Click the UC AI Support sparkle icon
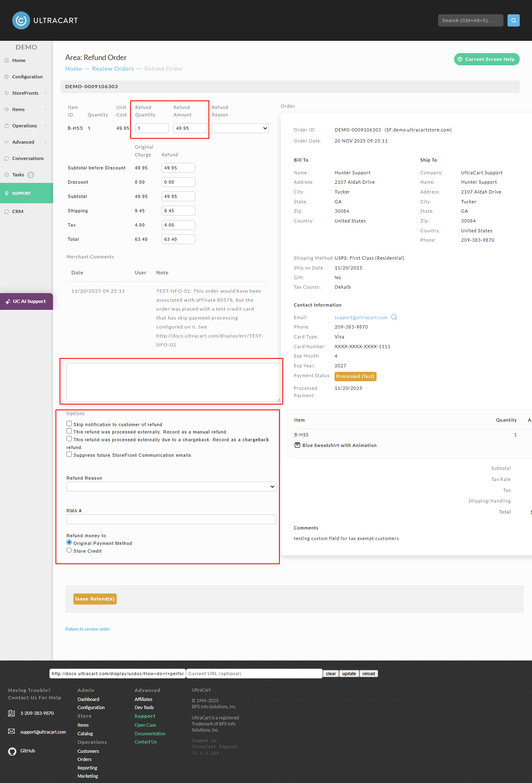The height and width of the screenshot is (783, 532). pos(8,302)
